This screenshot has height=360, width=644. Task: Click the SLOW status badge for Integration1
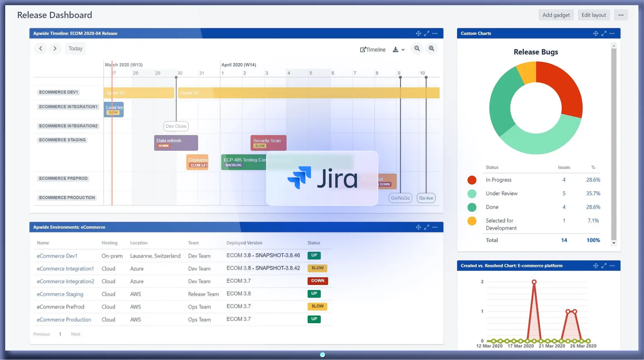(x=317, y=268)
